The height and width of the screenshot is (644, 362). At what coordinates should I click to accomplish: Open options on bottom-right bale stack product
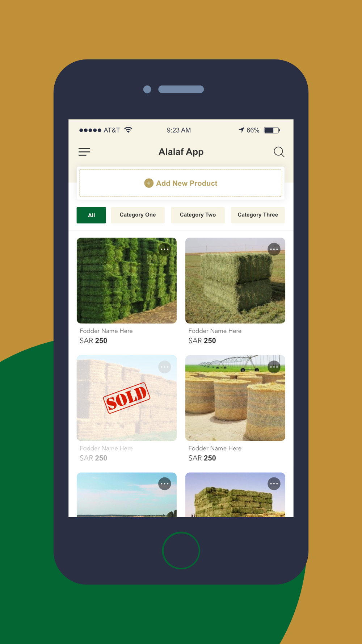[274, 484]
